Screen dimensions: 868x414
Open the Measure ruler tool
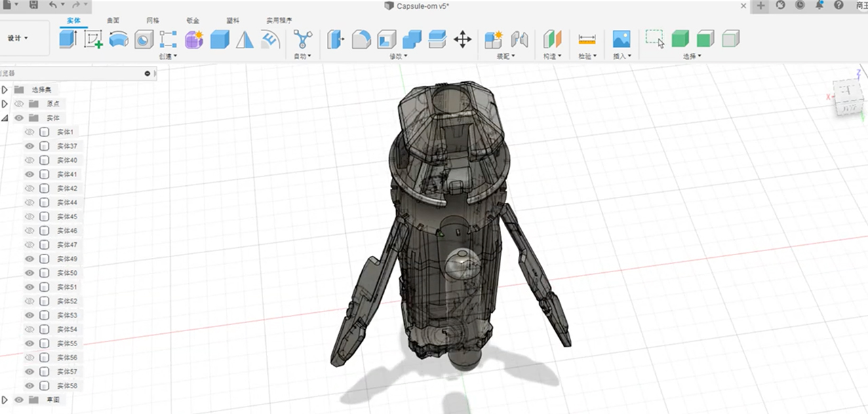click(587, 39)
